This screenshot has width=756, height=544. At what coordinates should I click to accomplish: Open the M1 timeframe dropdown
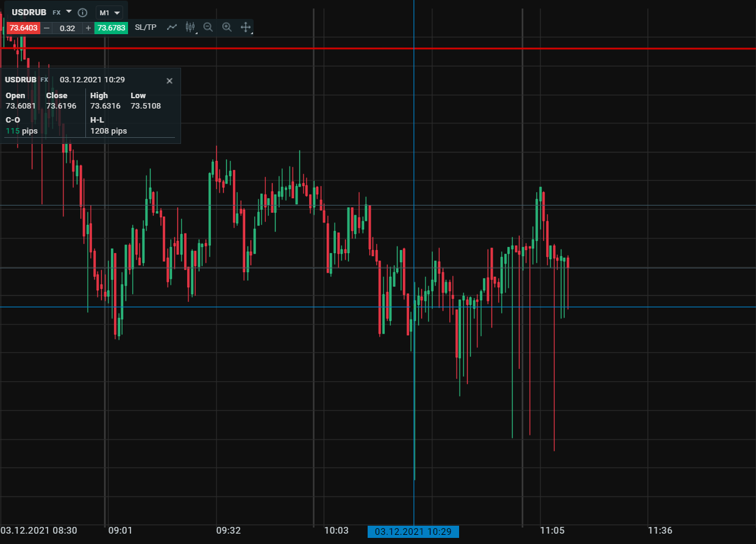pyautogui.click(x=109, y=12)
